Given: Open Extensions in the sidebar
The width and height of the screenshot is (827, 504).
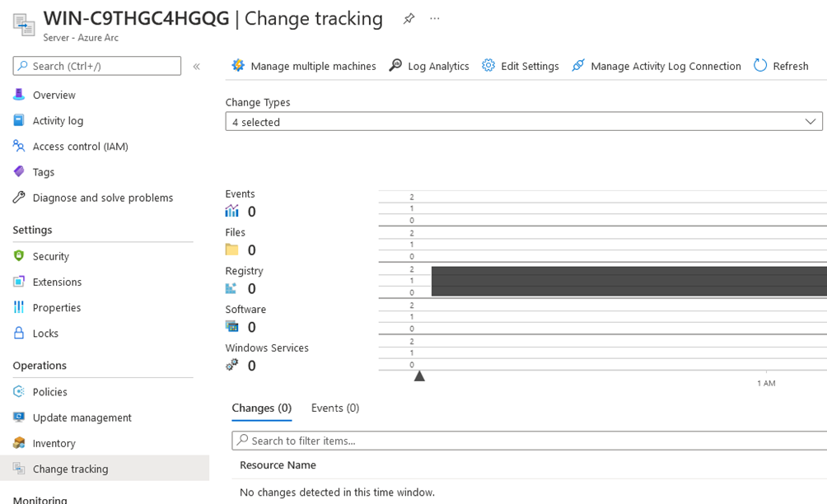Looking at the screenshot, I should (57, 282).
